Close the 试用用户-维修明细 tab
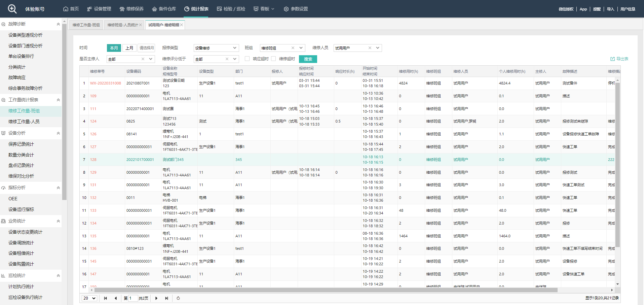The image size is (644, 305). point(182,25)
